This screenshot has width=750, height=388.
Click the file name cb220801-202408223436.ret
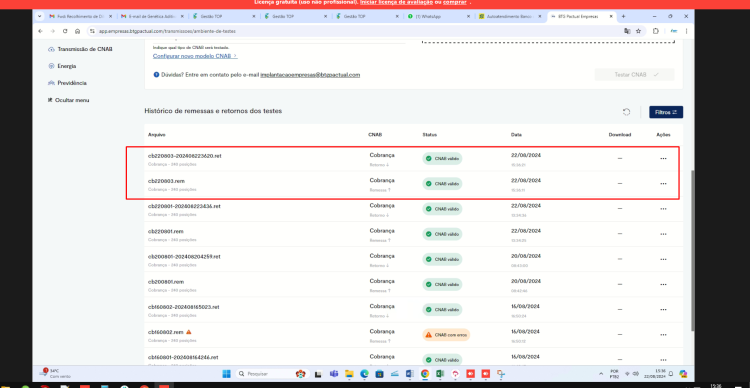click(x=184, y=206)
